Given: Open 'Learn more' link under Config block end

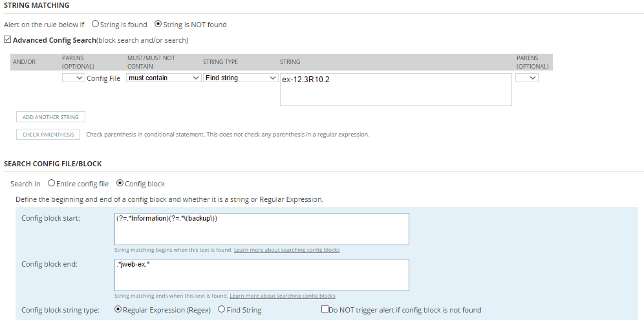Looking at the screenshot, I should (x=282, y=296).
